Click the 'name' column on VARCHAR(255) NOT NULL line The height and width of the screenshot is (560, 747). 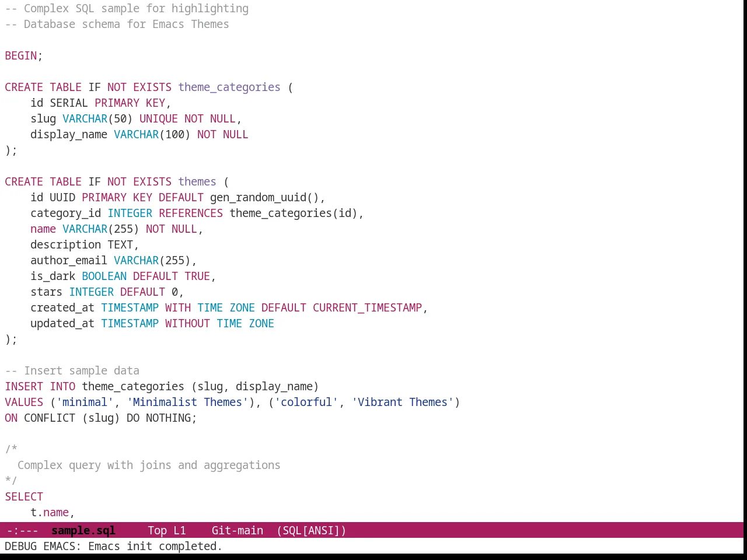tap(43, 229)
